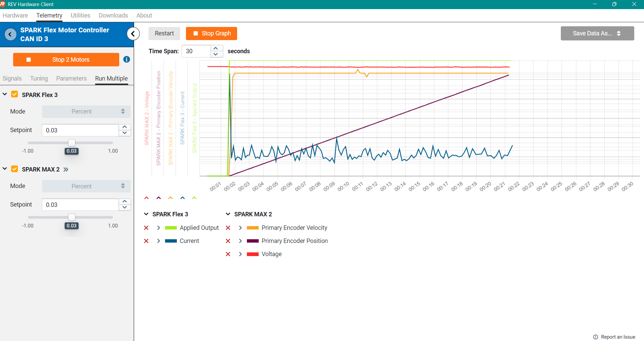Remove the Current signal with red X
This screenshot has width=644, height=341.
click(146, 241)
